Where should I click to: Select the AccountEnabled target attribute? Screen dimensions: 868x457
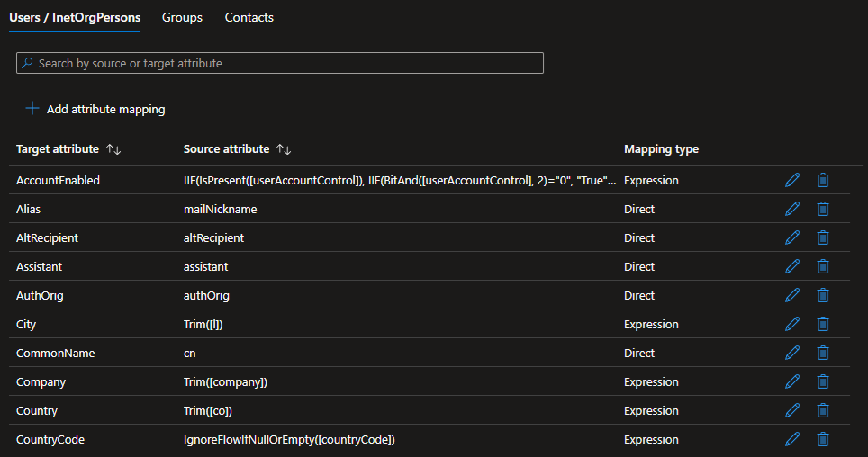click(x=59, y=180)
